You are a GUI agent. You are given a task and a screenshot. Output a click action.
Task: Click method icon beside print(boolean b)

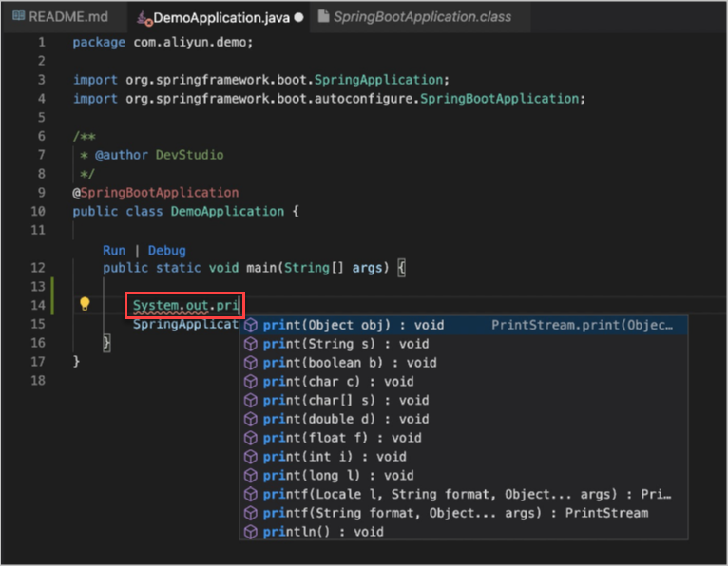pos(251,363)
